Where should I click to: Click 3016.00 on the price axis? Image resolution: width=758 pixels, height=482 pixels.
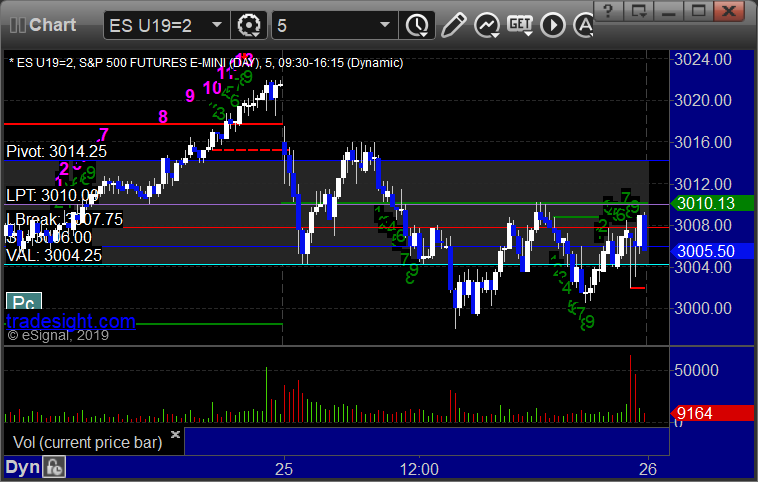point(703,142)
